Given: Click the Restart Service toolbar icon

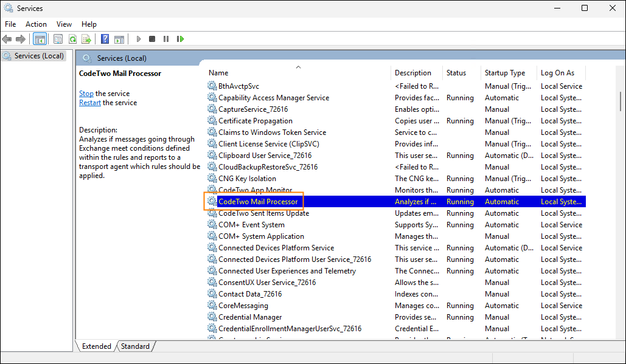Looking at the screenshot, I should click(x=180, y=39).
